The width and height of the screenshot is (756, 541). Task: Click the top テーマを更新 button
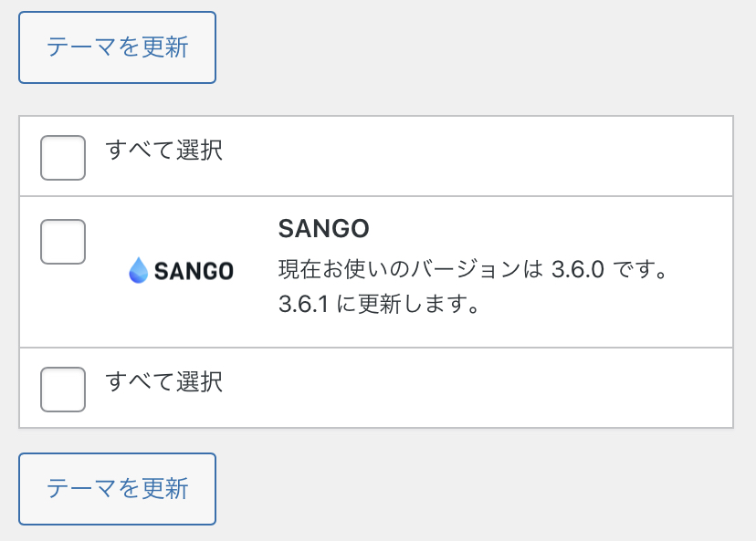tap(117, 47)
